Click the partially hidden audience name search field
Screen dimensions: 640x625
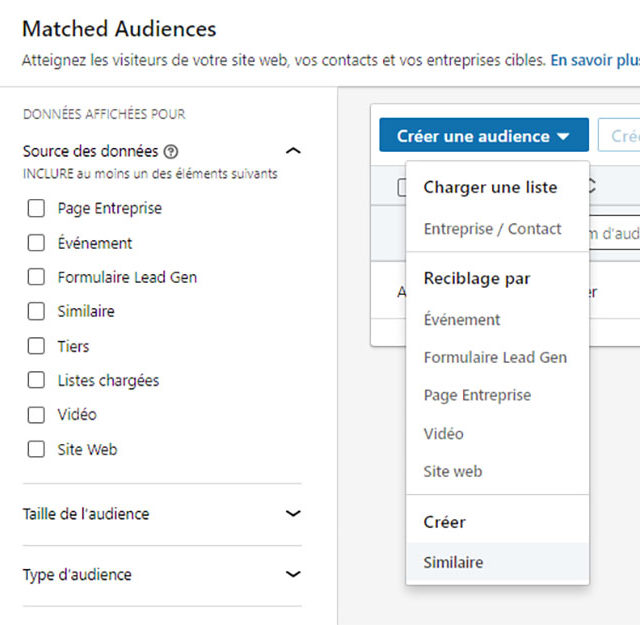614,233
